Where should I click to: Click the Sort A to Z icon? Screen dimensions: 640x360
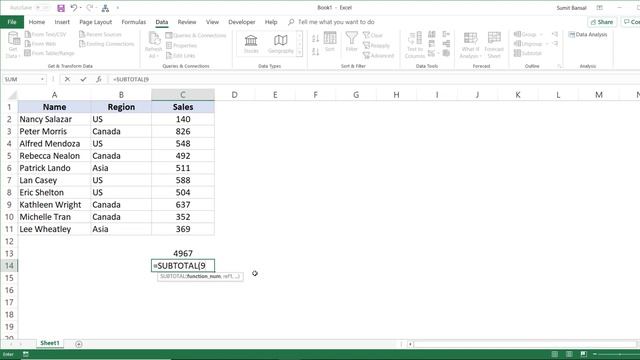click(x=316, y=39)
